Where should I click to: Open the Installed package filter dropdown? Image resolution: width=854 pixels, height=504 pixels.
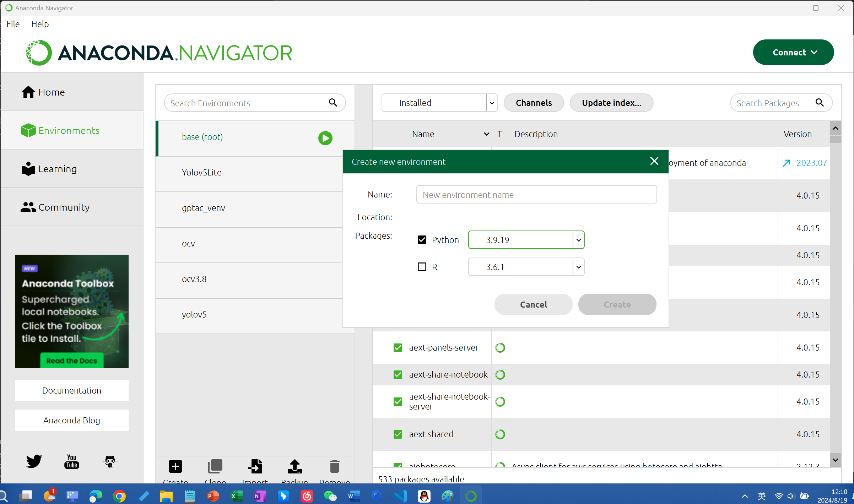440,103
